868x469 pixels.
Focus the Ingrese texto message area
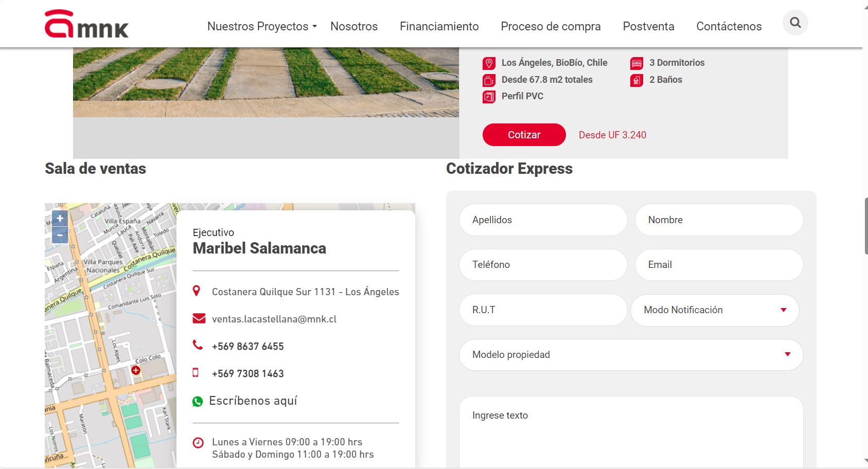coord(631,432)
